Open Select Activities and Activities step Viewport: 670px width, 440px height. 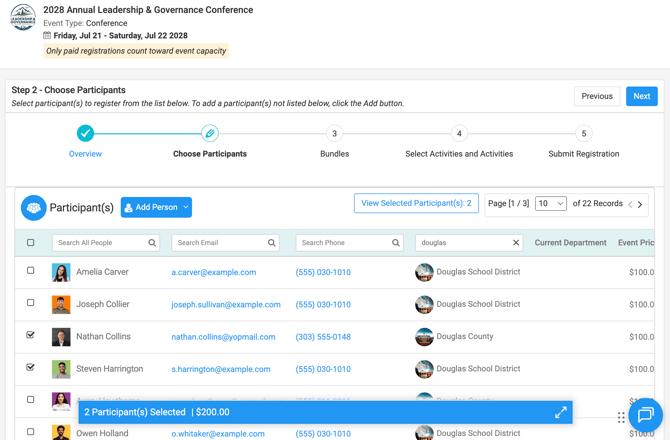459,154
